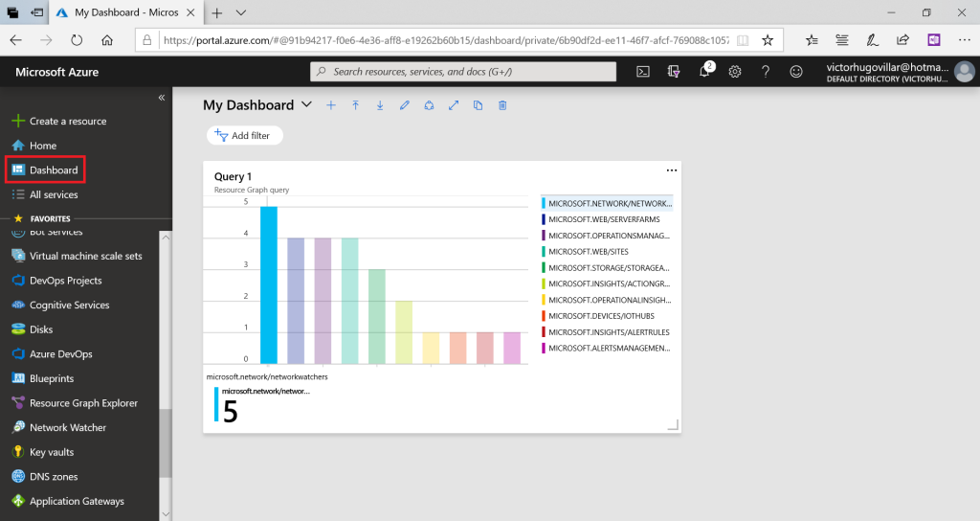Screen dimensions: 980x521
Task: Click the edit dashboard pencil icon
Action: 405,105
